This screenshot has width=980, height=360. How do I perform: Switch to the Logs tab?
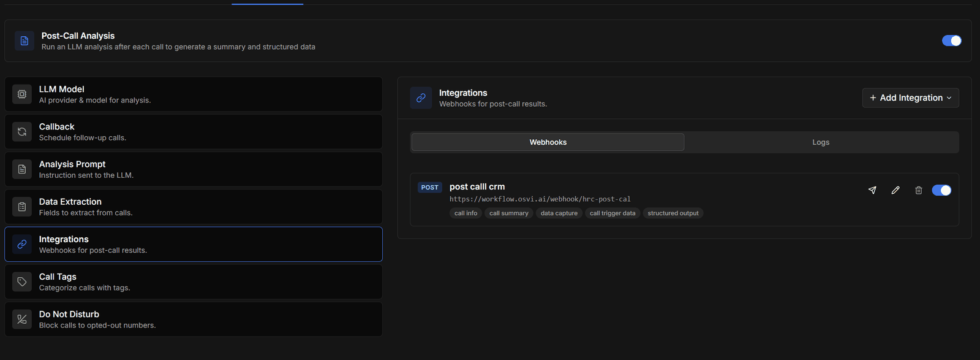point(821,142)
